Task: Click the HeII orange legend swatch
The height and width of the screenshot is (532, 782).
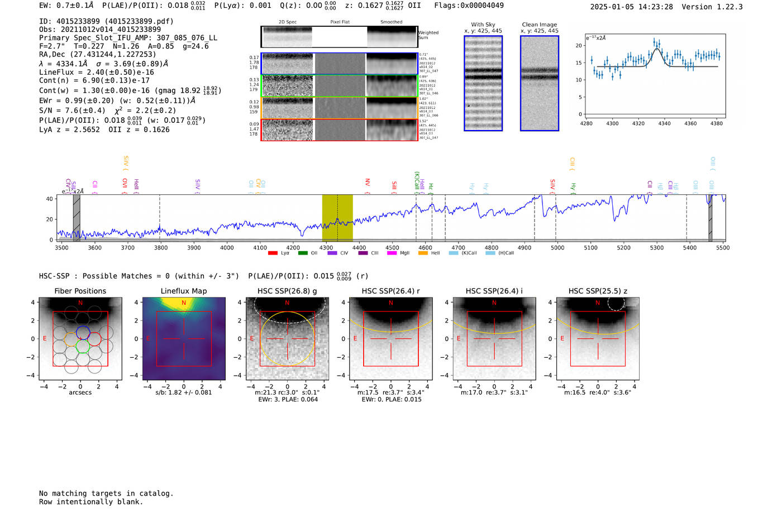Action: [x=423, y=253]
